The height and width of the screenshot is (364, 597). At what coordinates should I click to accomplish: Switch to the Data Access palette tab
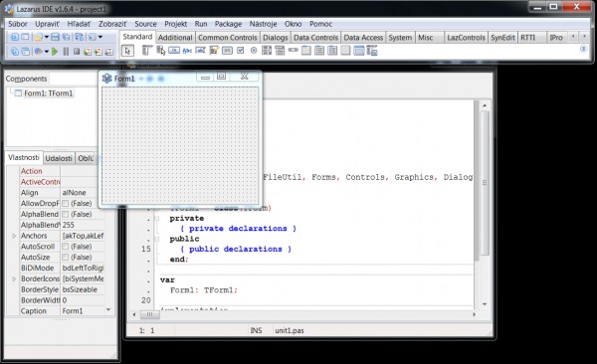[363, 38]
